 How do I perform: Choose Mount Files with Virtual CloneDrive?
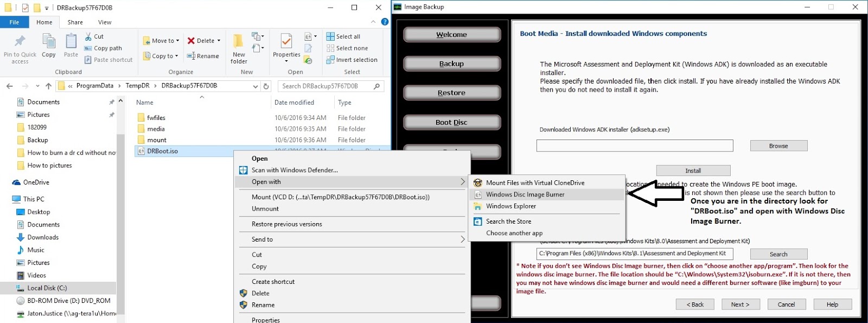tap(547, 183)
